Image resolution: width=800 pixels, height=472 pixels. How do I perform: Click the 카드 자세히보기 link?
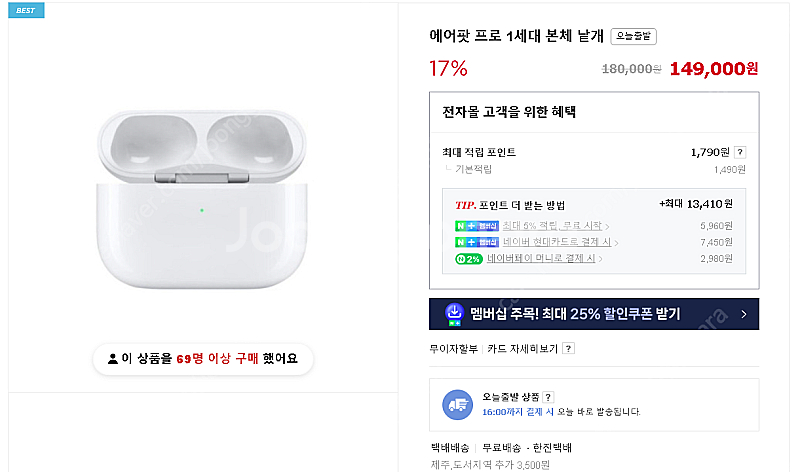point(522,349)
